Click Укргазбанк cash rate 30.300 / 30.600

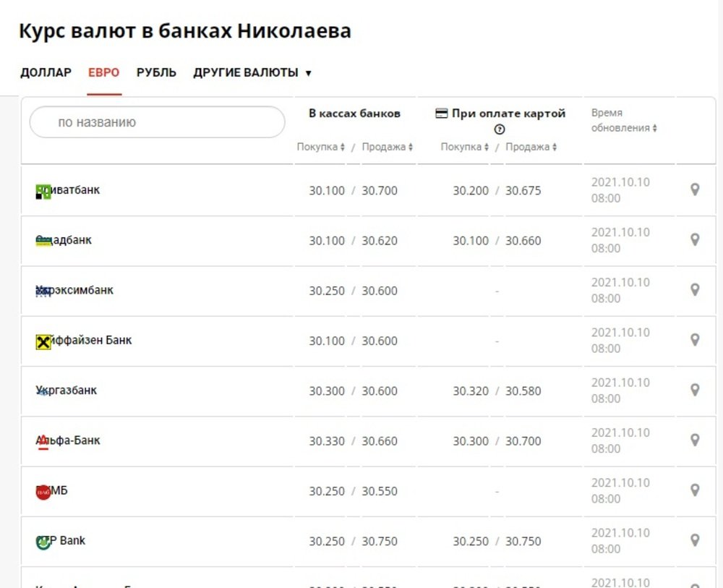tap(354, 391)
